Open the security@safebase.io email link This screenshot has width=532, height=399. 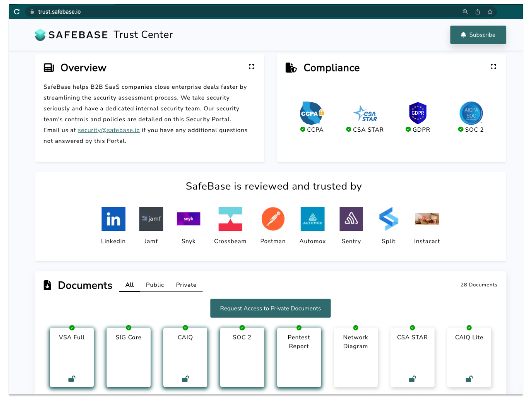[108, 130]
